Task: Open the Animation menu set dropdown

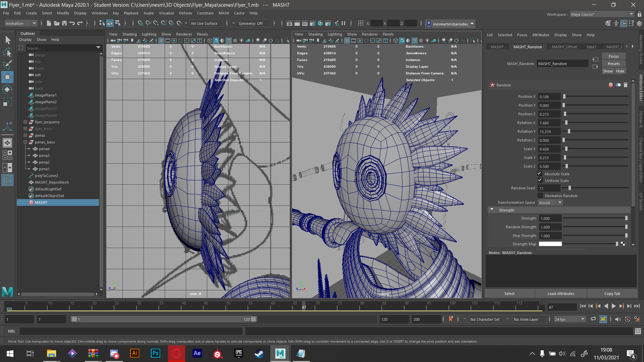Action: click(x=21, y=23)
